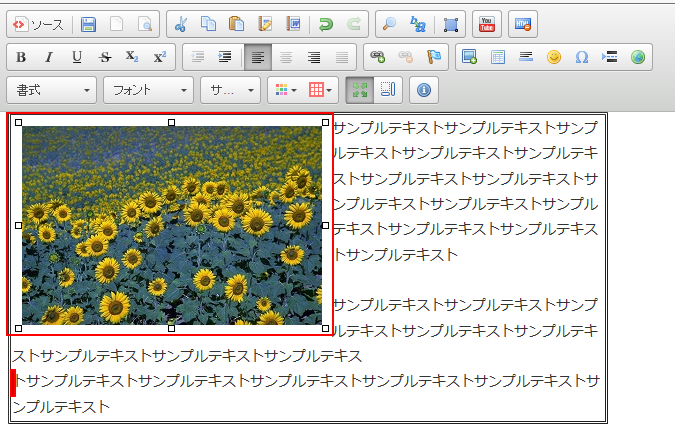
Task: Click the Save floppy disk icon
Action: 89,24
